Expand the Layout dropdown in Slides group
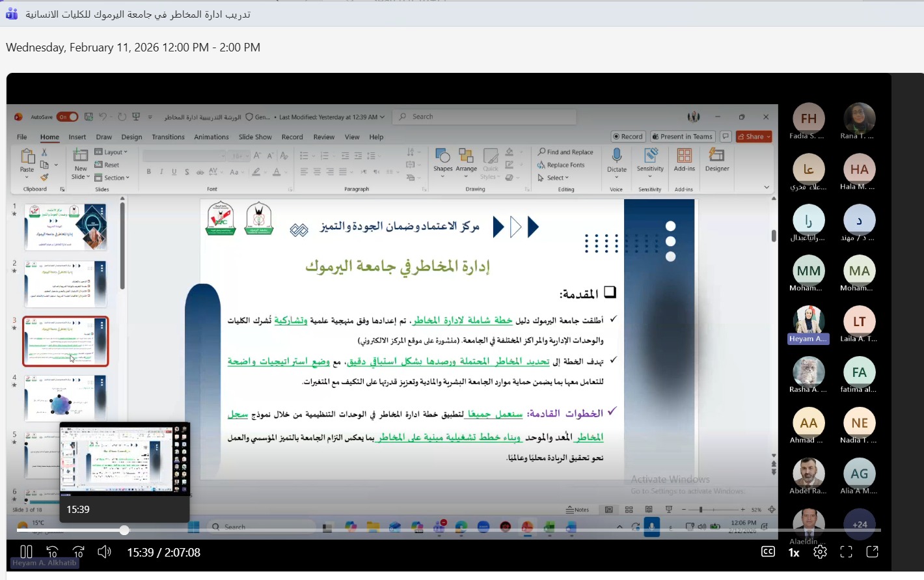Screen dimensions: 924x580 pos(111,152)
